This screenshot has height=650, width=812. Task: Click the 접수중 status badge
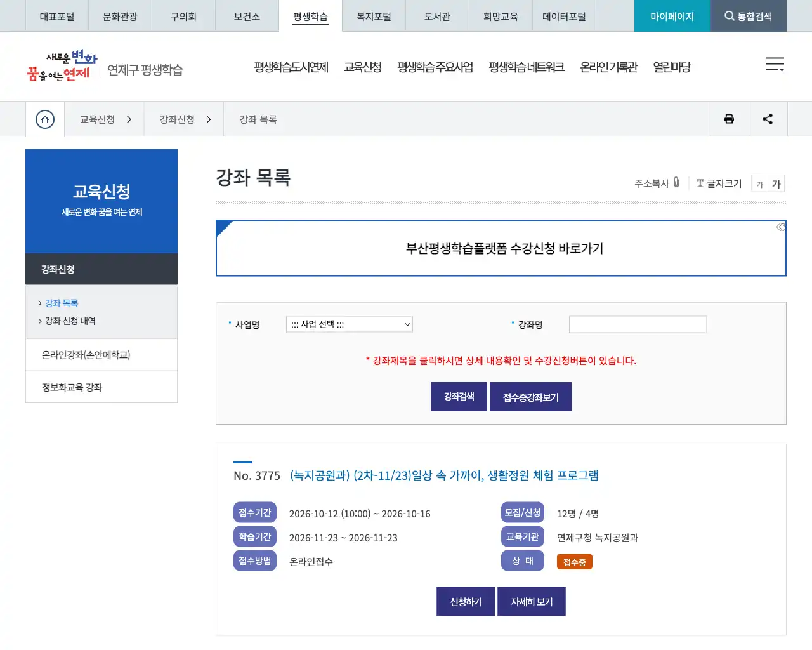coord(574,562)
